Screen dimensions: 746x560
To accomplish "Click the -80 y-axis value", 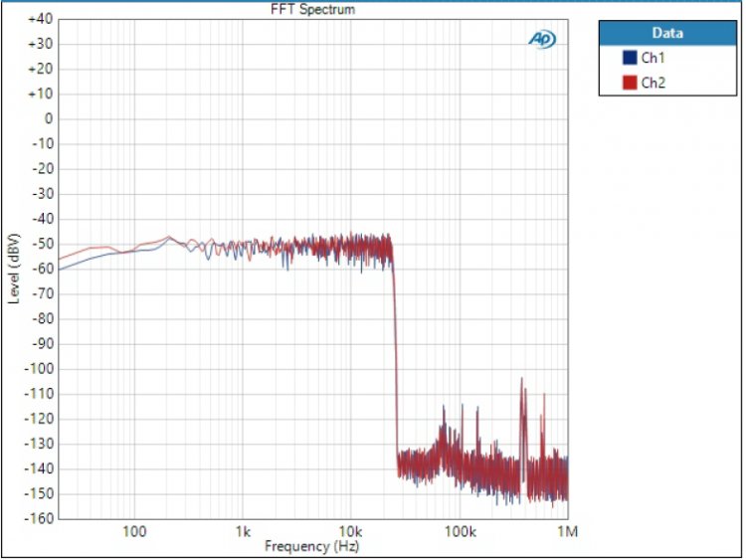I will [43, 318].
